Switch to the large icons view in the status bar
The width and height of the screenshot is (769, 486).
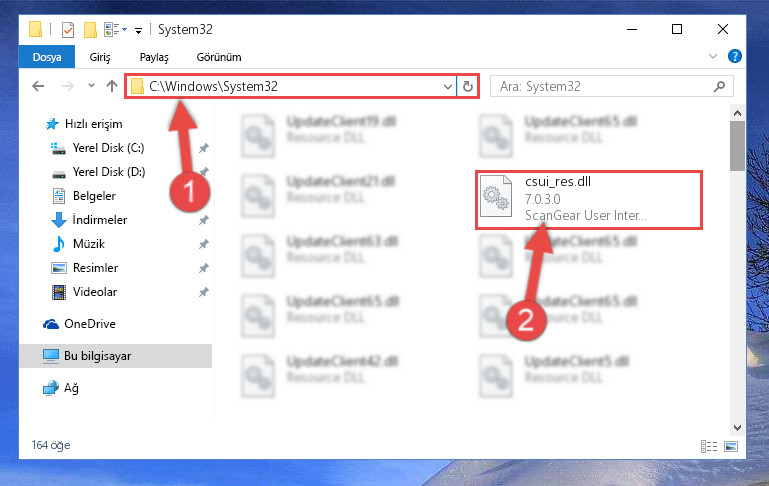pos(731,446)
